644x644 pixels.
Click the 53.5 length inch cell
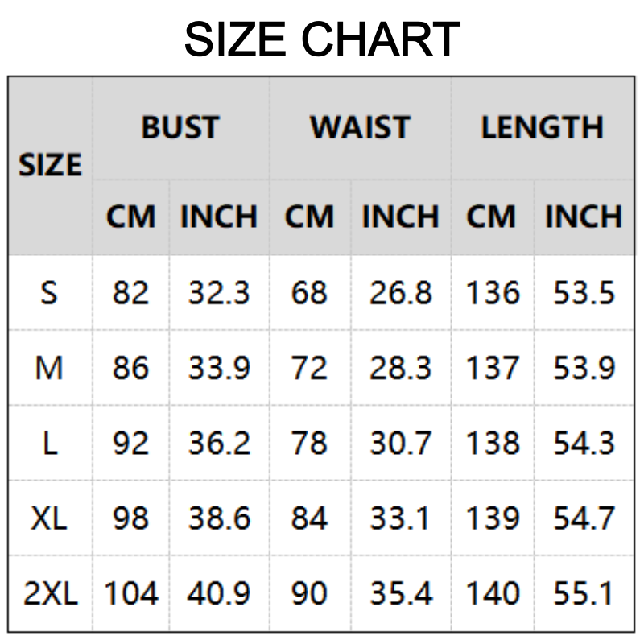584,293
